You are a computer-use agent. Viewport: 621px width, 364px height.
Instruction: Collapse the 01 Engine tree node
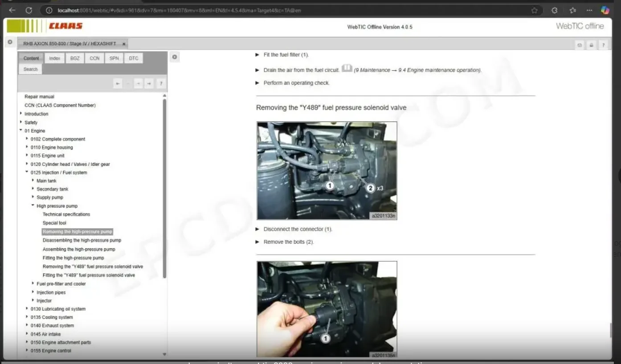point(21,130)
